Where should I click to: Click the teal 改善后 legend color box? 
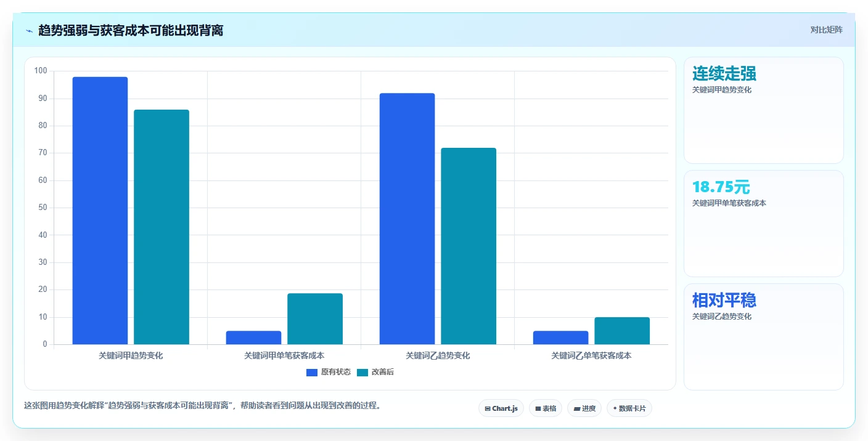coord(362,372)
